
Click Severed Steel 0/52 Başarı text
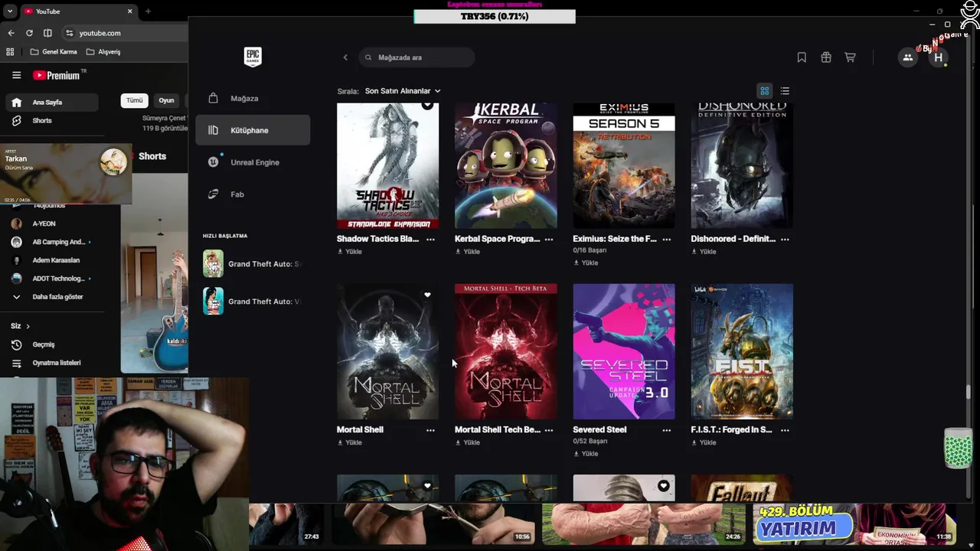[590, 442]
